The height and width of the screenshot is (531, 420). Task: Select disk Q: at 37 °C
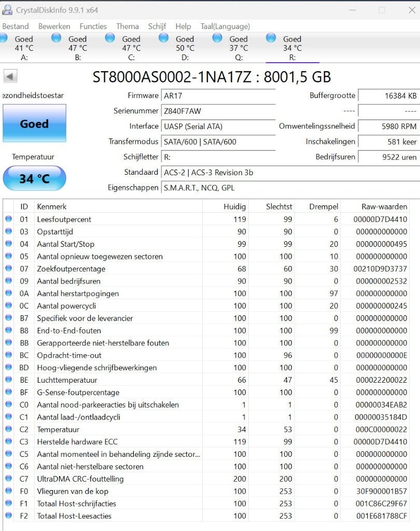[x=233, y=48]
